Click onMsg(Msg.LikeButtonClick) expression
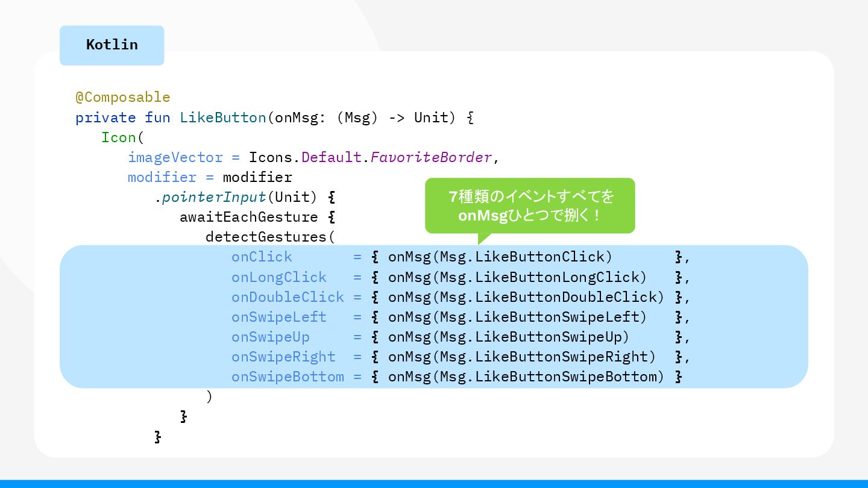Screen dimensions: 868x488 pyautogui.click(x=500, y=257)
